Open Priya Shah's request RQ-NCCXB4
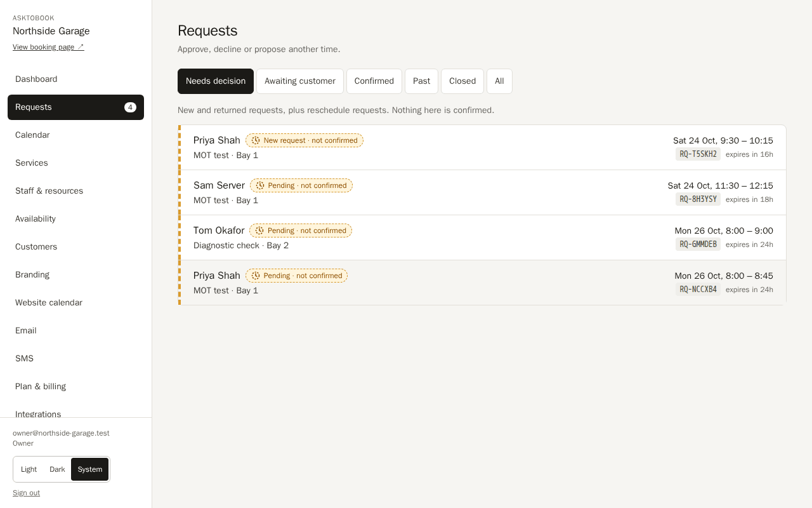This screenshot has height=508, width=812. pyautogui.click(x=482, y=283)
